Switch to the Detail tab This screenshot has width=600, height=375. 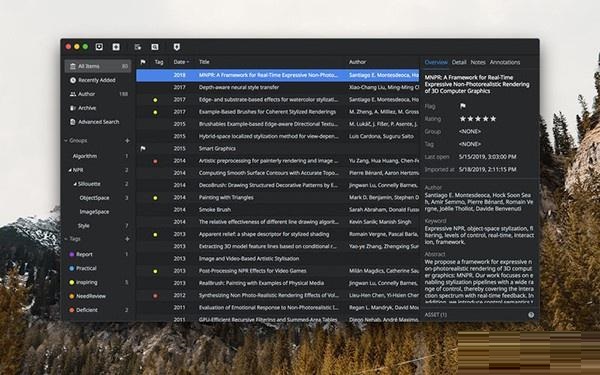coord(459,62)
